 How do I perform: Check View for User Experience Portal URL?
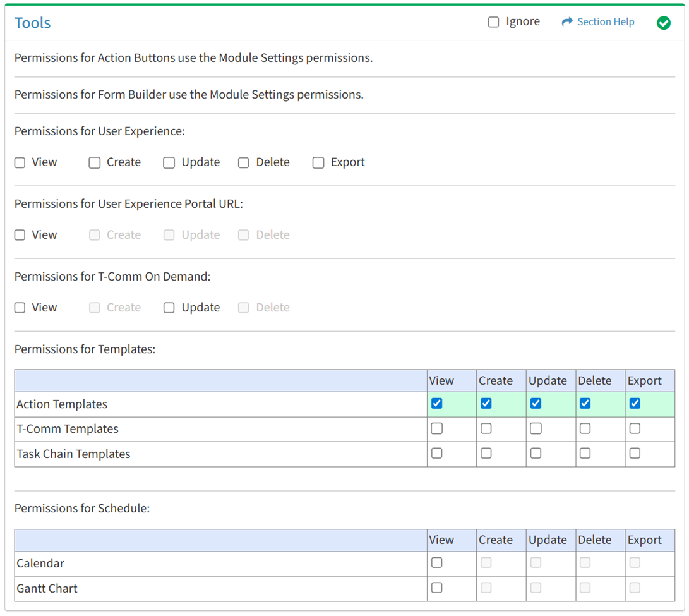point(20,235)
